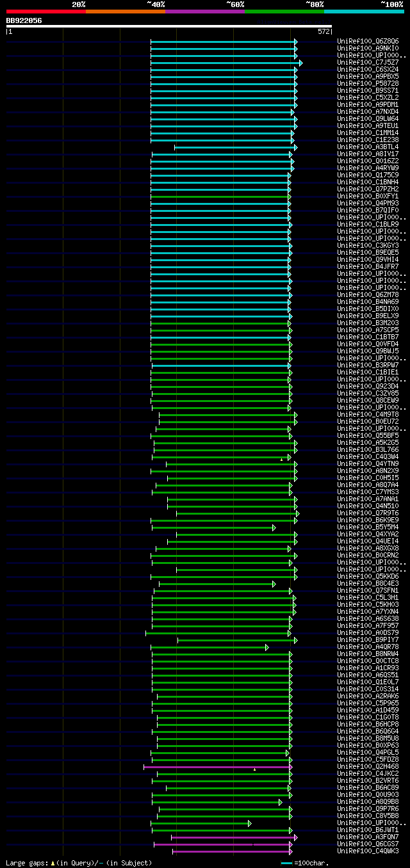Select label UniRef100_C3KGY3
Viewport: 410px width, 868px height.
(x=368, y=246)
